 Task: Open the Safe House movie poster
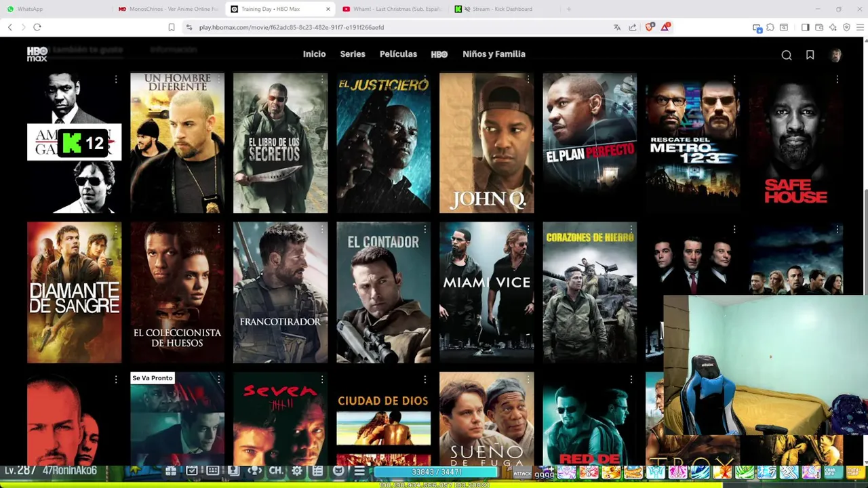click(795, 143)
